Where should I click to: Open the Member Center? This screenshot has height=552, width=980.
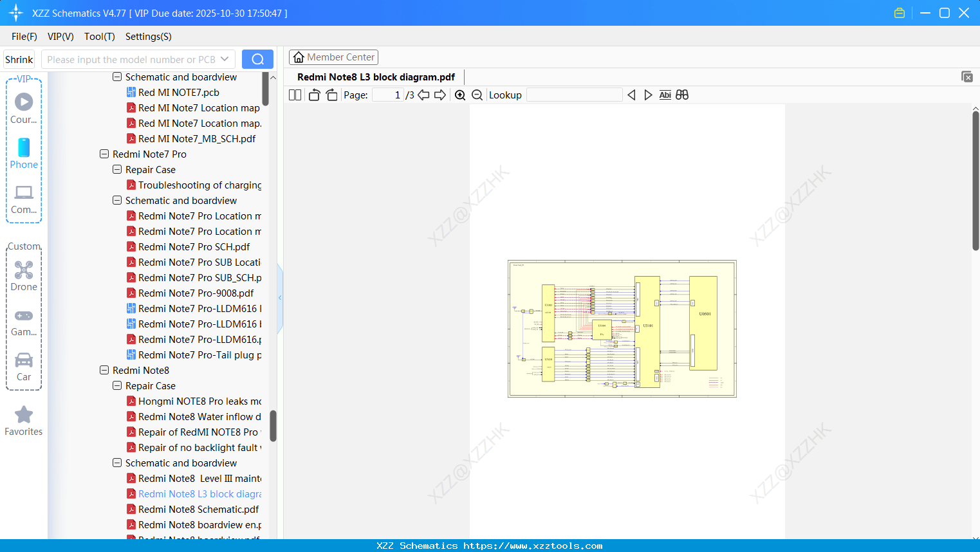click(x=333, y=57)
